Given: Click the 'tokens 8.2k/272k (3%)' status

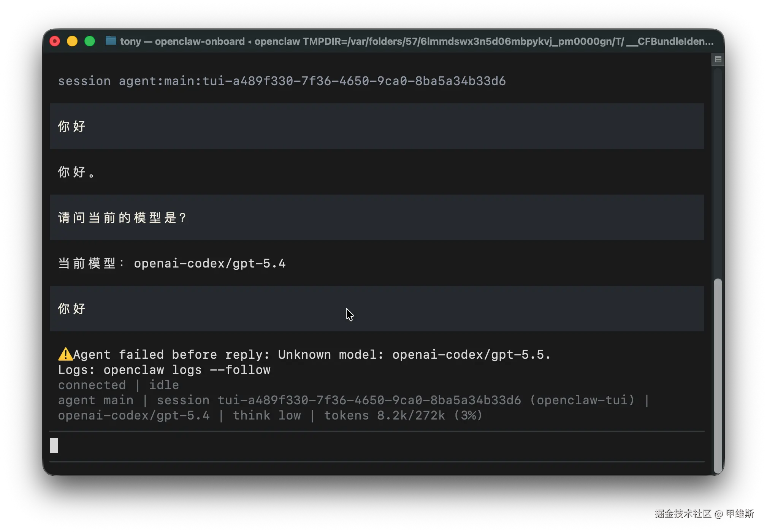Looking at the screenshot, I should (x=403, y=415).
